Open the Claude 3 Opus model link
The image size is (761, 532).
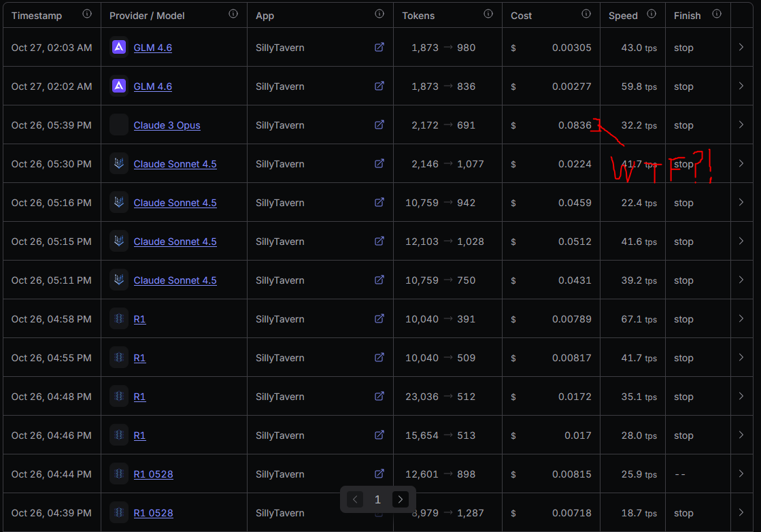[167, 125]
